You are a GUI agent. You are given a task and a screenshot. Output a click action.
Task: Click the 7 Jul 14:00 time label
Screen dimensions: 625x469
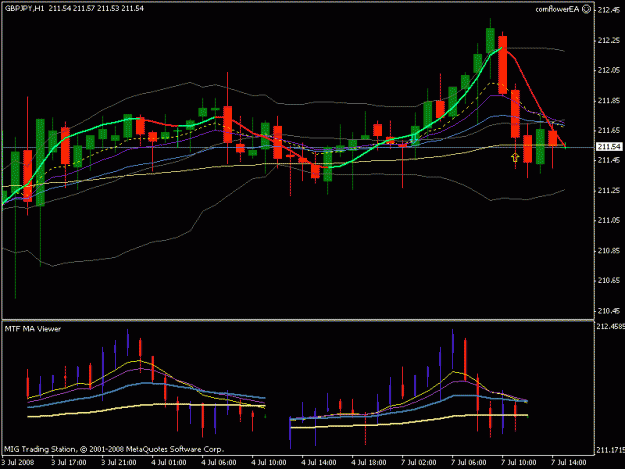569,463
